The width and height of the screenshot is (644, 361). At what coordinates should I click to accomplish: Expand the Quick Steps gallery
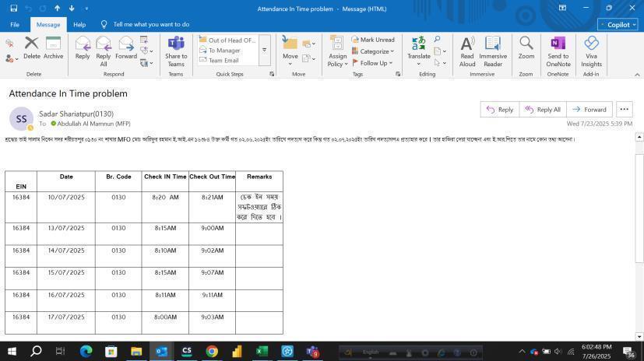(264, 50)
